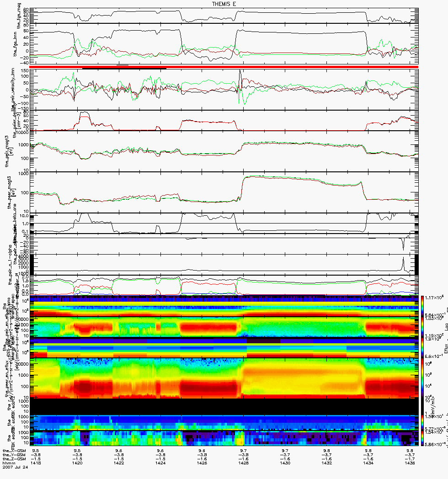Click the '1436' time tick label

click(x=410, y=463)
